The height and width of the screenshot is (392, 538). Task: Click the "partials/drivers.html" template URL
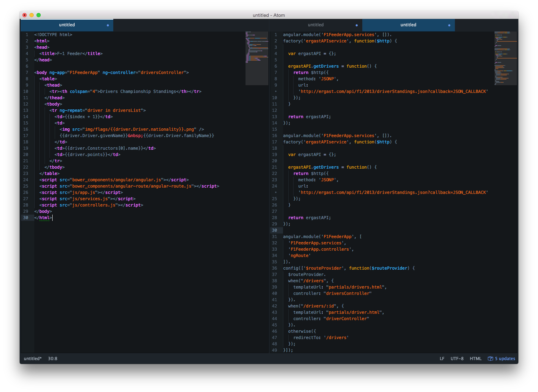tap(355, 287)
